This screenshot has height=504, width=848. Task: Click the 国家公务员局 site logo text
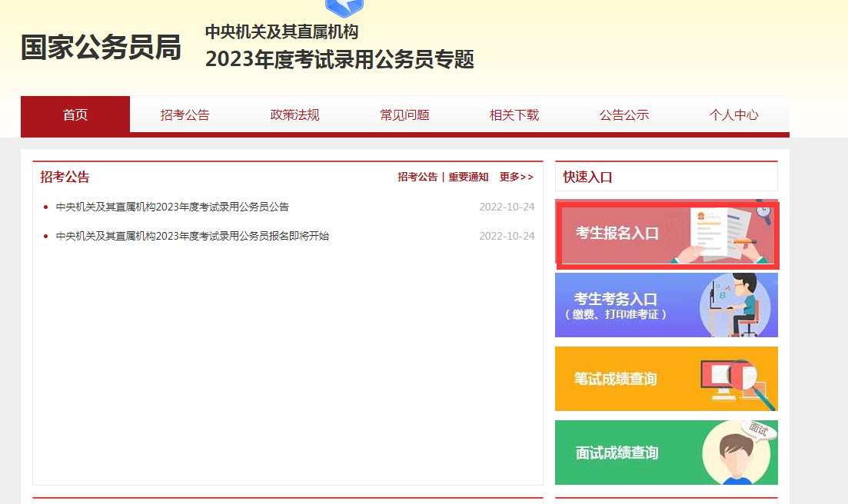(x=101, y=47)
